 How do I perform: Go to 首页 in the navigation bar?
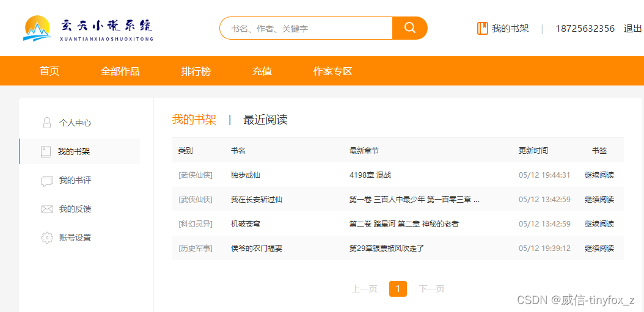[x=49, y=71]
